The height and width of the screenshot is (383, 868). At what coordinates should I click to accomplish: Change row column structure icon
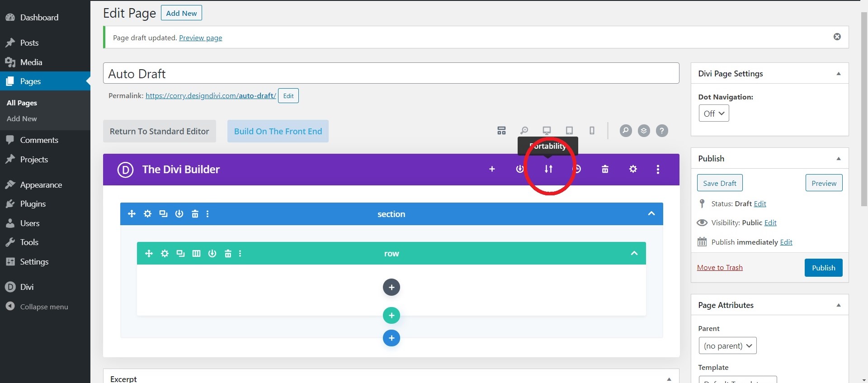click(196, 254)
